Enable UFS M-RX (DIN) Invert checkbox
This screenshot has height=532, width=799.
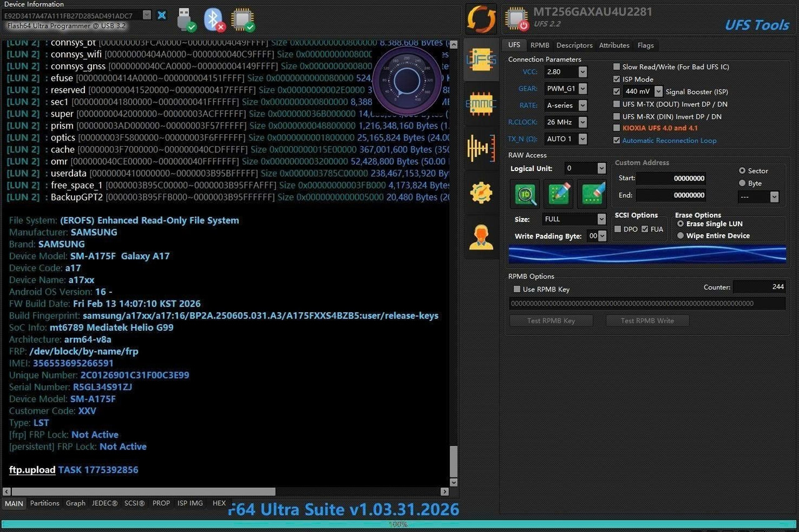(617, 117)
